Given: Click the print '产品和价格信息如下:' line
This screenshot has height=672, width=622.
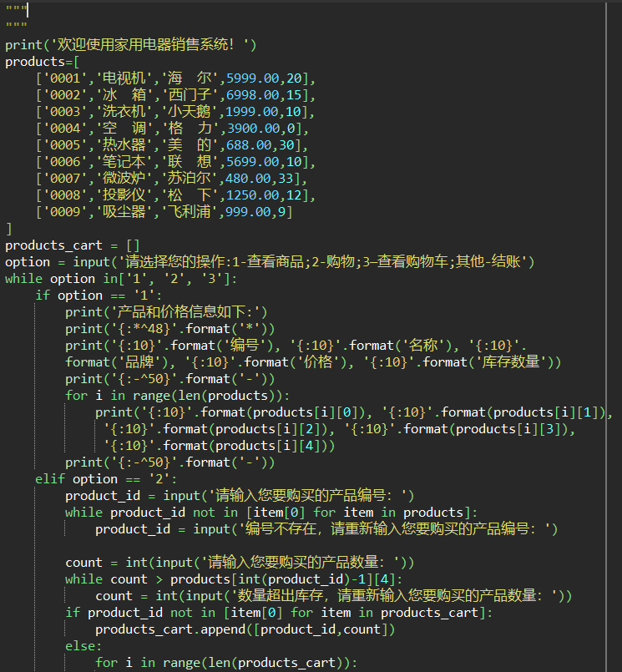Looking at the screenshot, I should 166,312.
